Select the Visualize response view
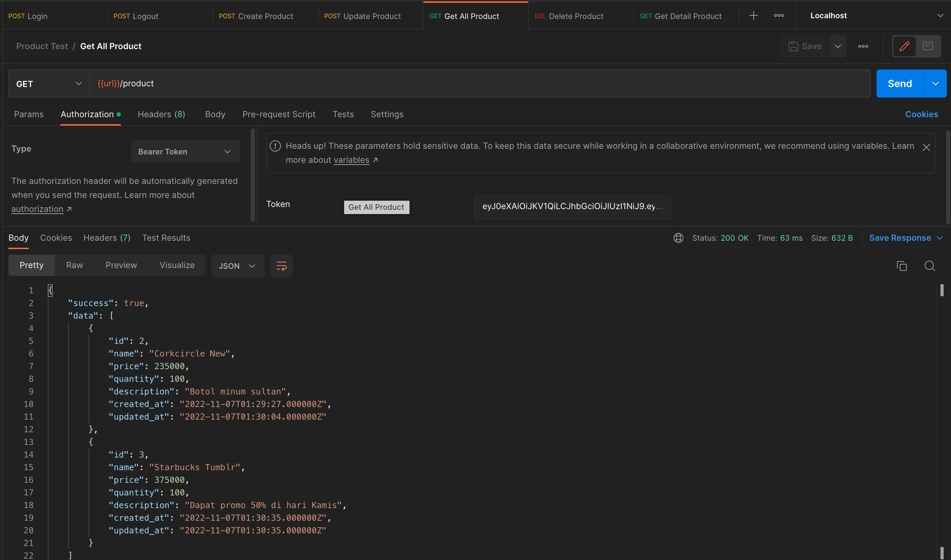Screen dimensions: 951x560 pos(177,265)
